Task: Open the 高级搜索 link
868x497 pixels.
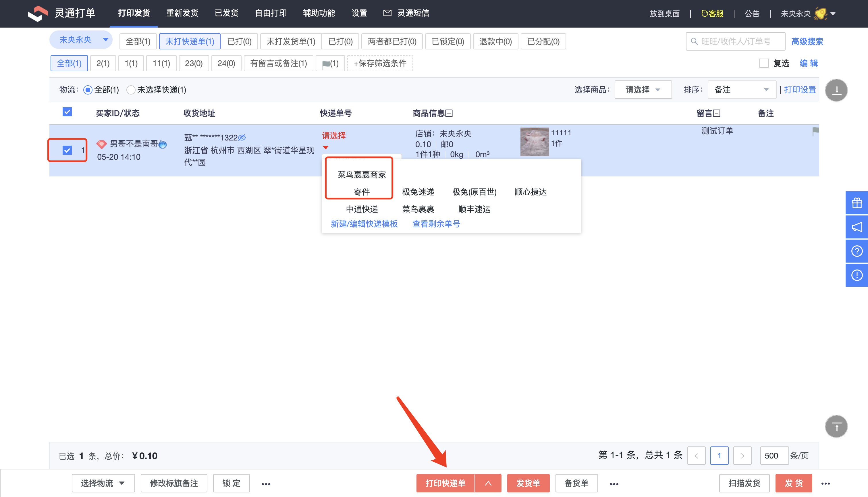Action: [807, 41]
